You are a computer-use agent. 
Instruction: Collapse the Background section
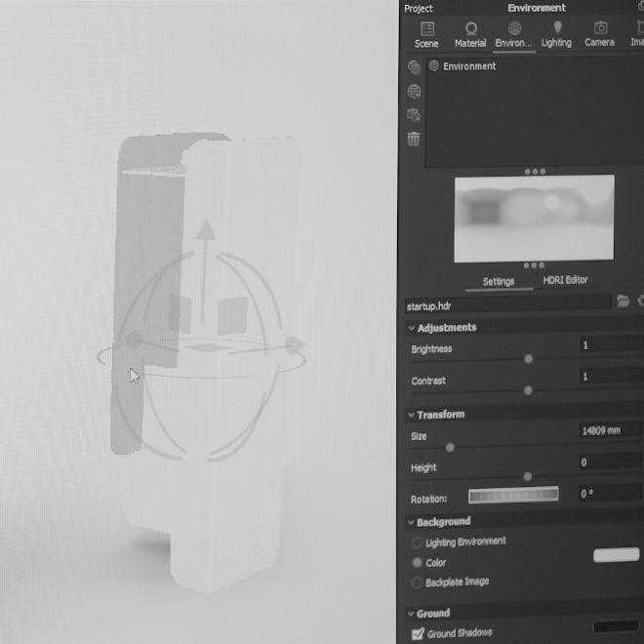[x=410, y=522]
